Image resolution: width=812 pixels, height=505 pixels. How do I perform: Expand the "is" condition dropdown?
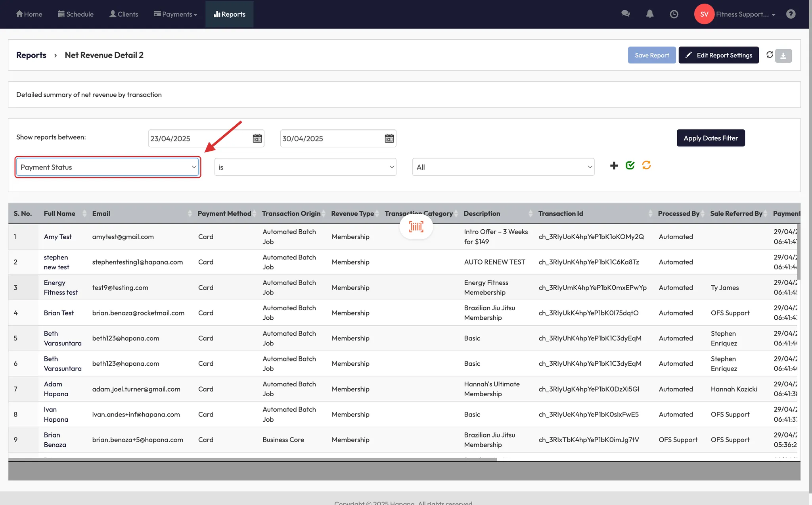coord(305,167)
